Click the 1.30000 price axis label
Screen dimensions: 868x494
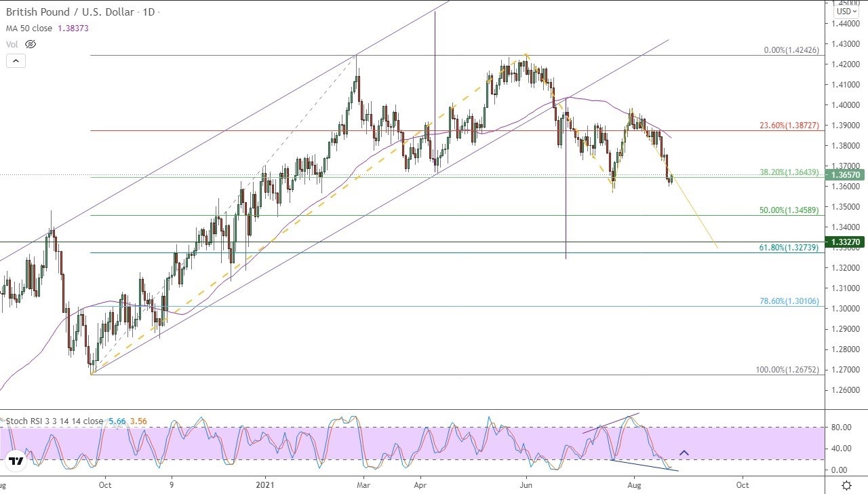pyautogui.click(x=846, y=308)
